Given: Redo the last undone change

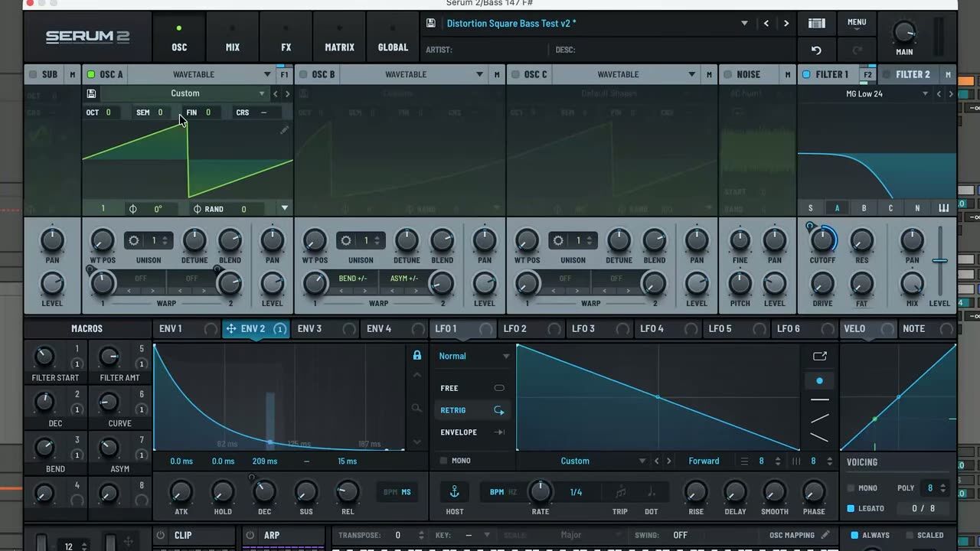Looking at the screenshot, I should 857,51.
